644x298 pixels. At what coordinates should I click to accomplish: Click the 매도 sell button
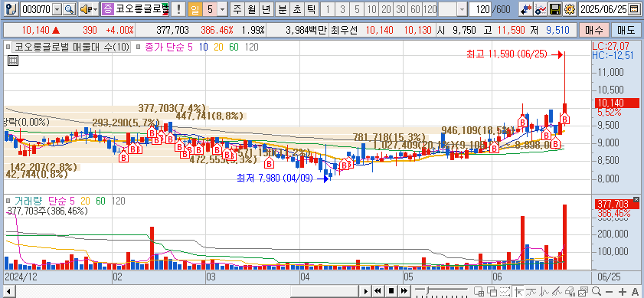tap(626, 30)
